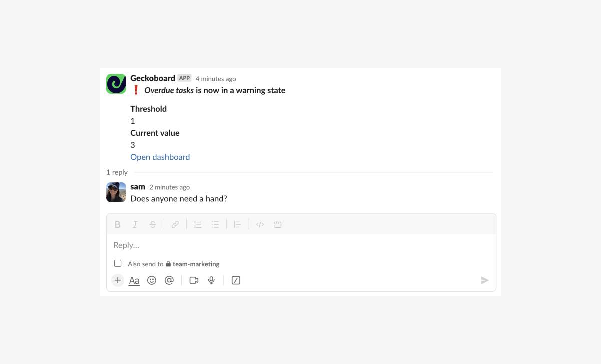This screenshot has height=364, width=601.
Task: Insert inline code formatting
Action: tap(260, 225)
